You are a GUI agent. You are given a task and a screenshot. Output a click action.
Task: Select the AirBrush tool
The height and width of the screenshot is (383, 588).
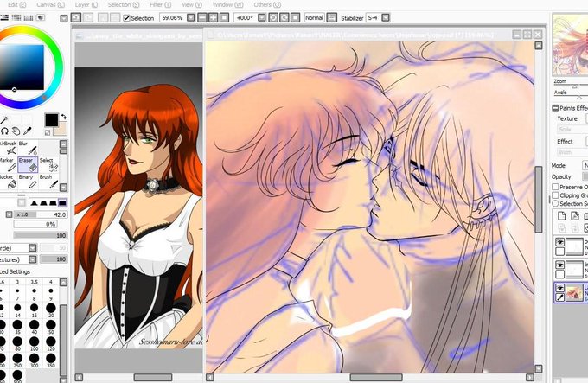pos(9,148)
